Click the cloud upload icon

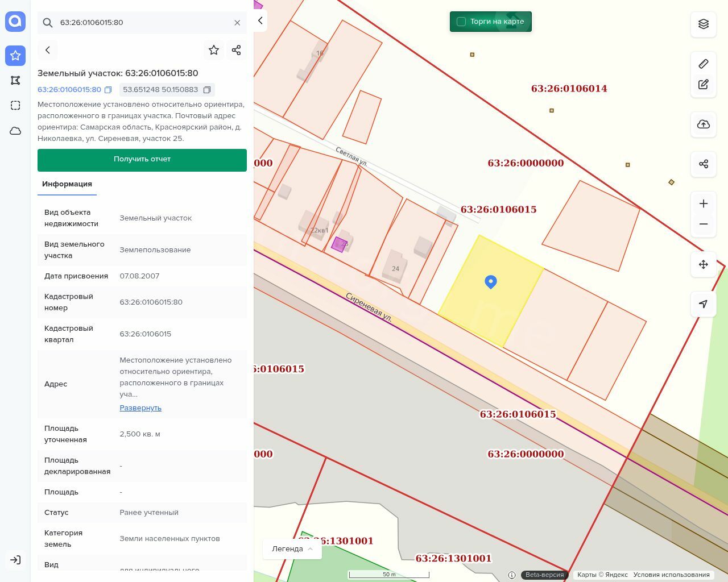[704, 124]
